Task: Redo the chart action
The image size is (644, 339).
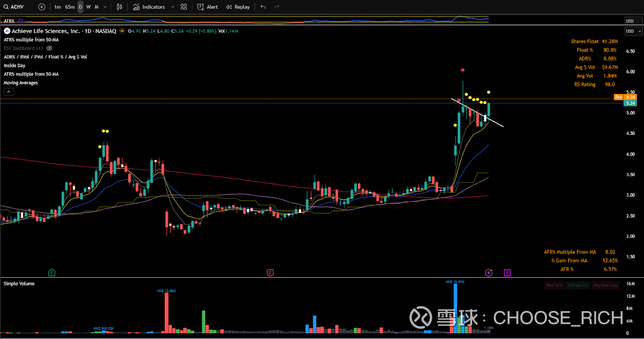Action: [277, 7]
